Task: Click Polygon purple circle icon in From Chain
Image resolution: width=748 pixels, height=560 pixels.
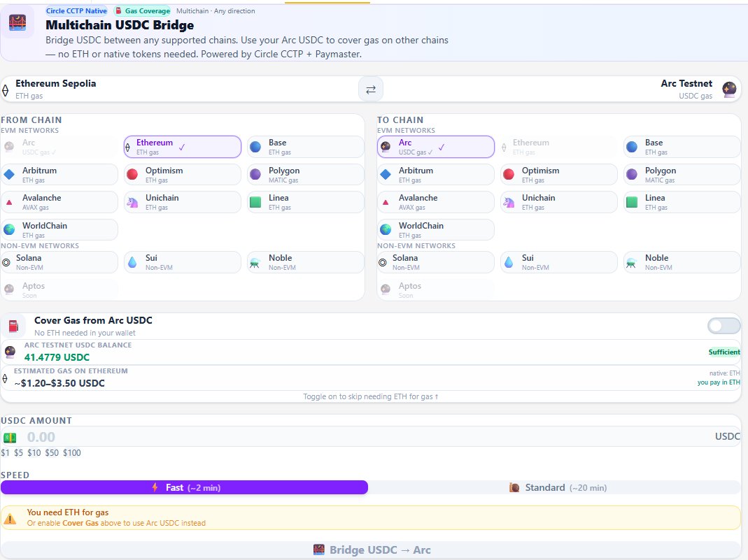Action: tap(255, 175)
